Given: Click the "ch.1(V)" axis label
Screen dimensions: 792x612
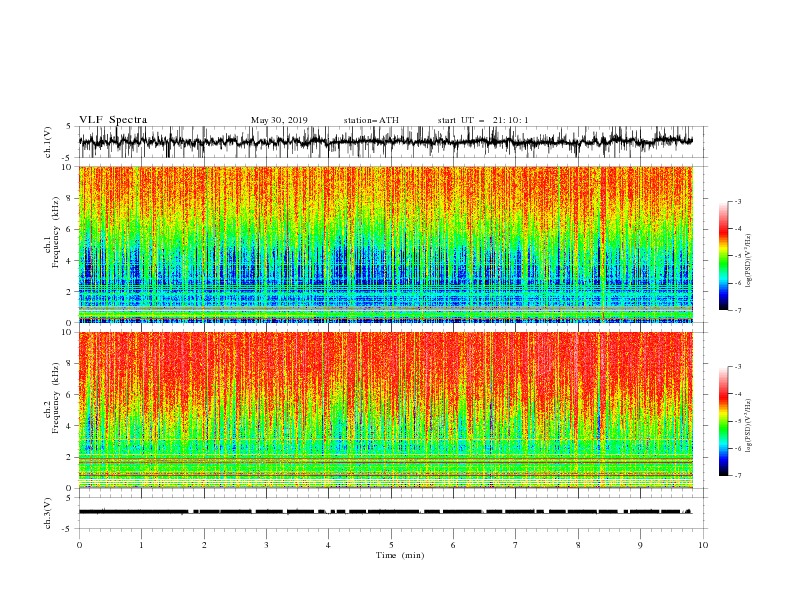Looking at the screenshot, I should point(48,142).
